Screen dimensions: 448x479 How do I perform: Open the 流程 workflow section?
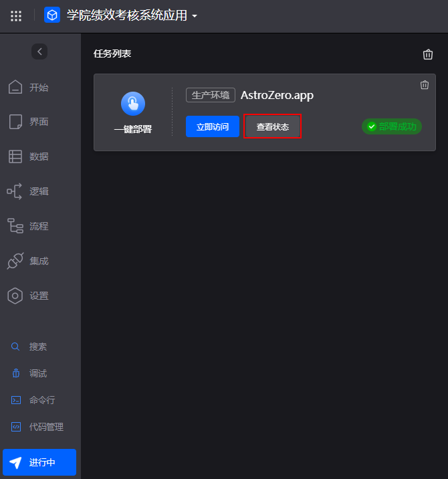(x=28, y=226)
